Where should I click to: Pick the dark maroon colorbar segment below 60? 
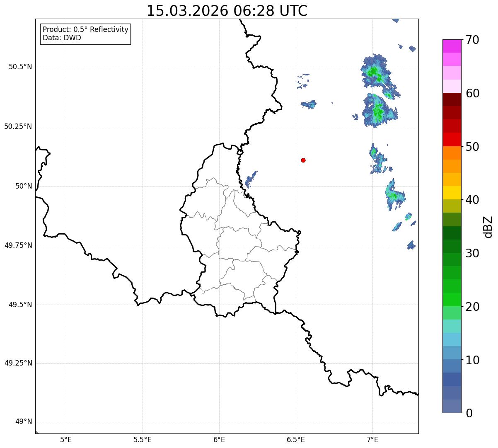click(x=452, y=99)
